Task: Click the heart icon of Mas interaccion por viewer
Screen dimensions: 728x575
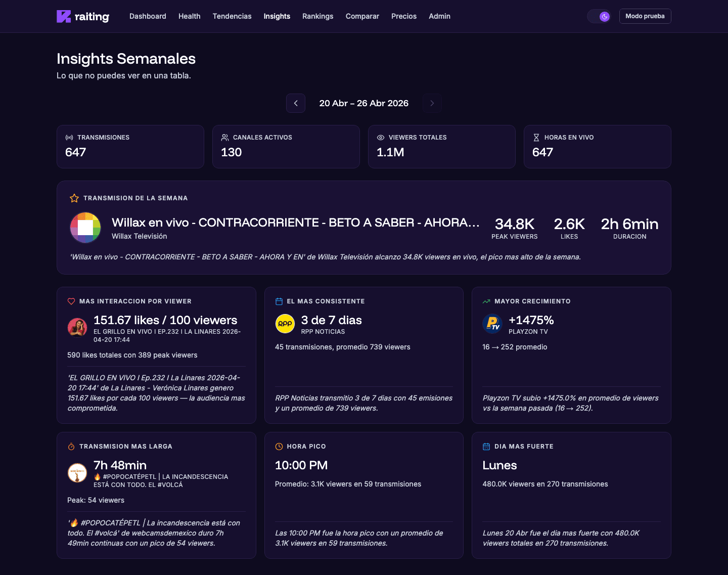Action: [71, 301]
